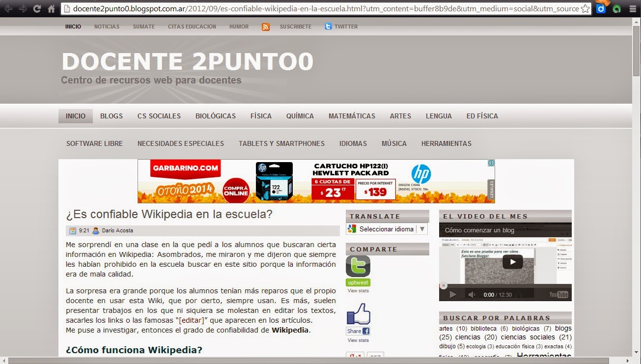This screenshot has height=364, width=641.
Task: Click the SUSCRIBETE link
Action: coord(296,27)
